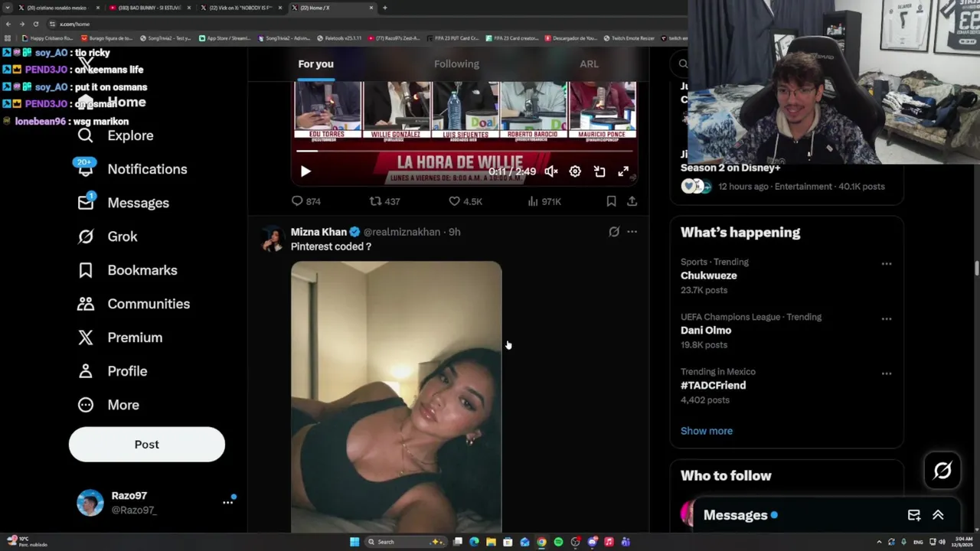Open more options for #TADCFriend trend

[x=887, y=373]
